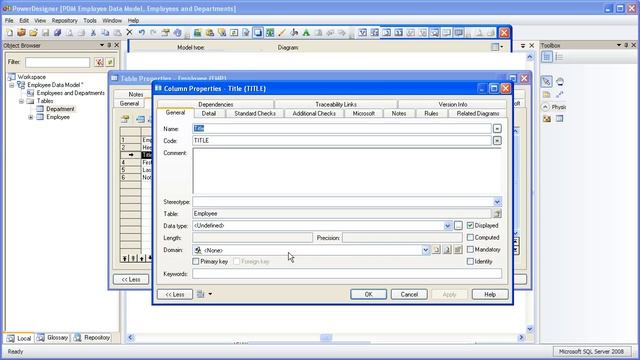The image size is (640, 360).
Task: Click the Comment text area
Action: click(347, 171)
